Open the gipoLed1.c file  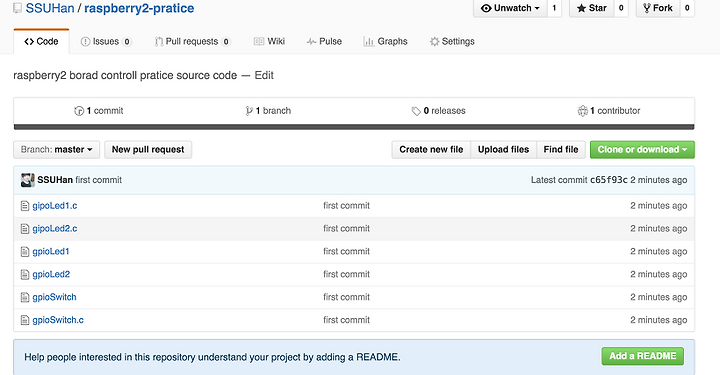(x=55, y=206)
